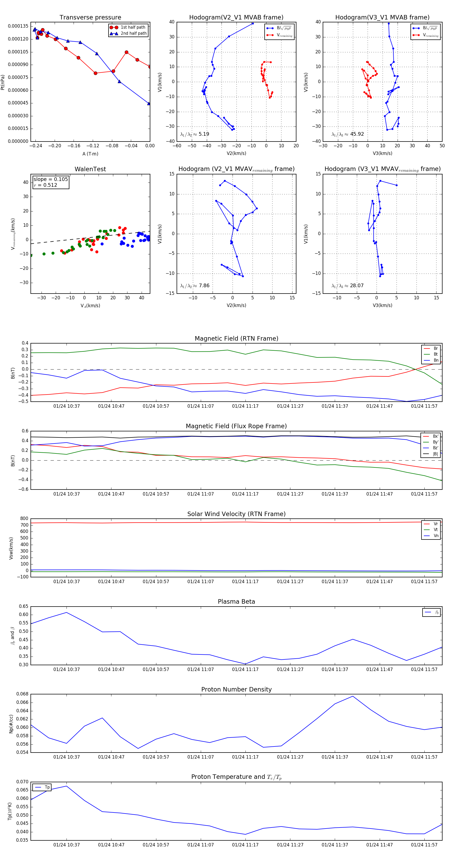Click 'Vsw(km/s)' y-axis label
Screen dimensions: 473x868
point(11,548)
